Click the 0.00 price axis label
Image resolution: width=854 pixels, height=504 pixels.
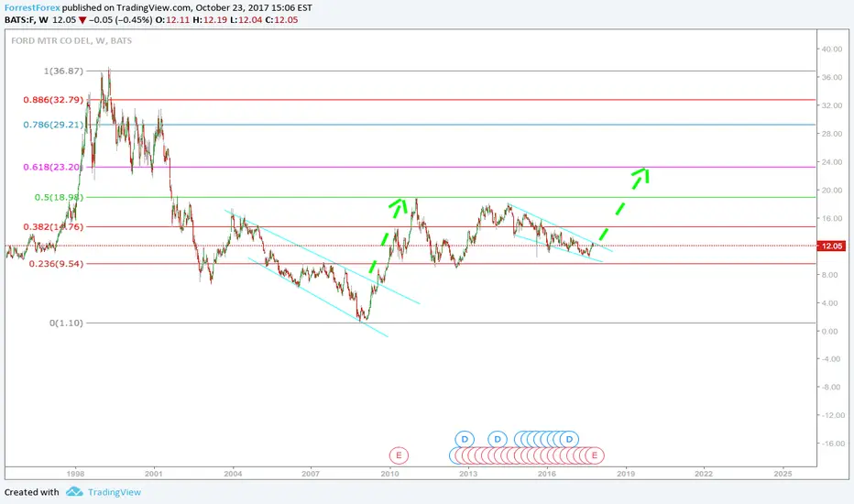pyautogui.click(x=831, y=332)
